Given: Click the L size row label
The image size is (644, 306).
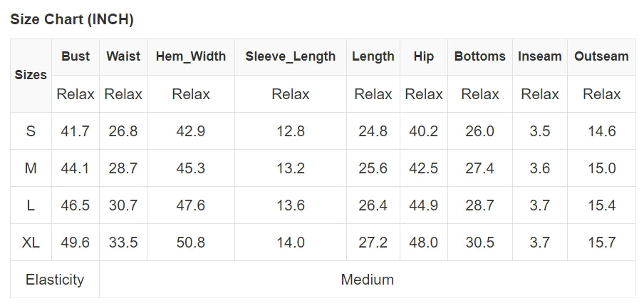Looking at the screenshot, I should pos(31,205).
